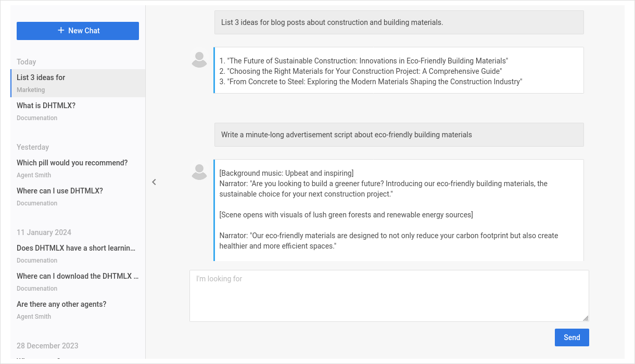
Task: Click the "Today" section header
Action: click(x=26, y=62)
